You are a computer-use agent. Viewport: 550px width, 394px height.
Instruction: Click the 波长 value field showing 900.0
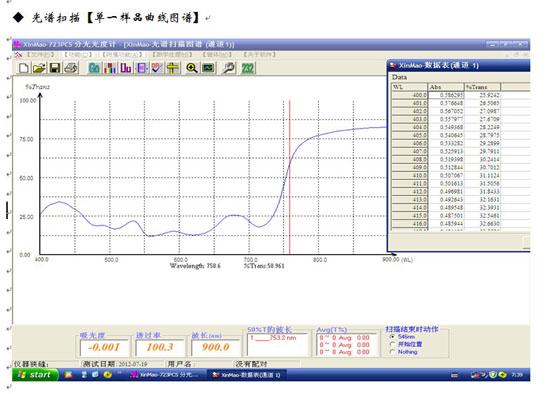[216, 347]
